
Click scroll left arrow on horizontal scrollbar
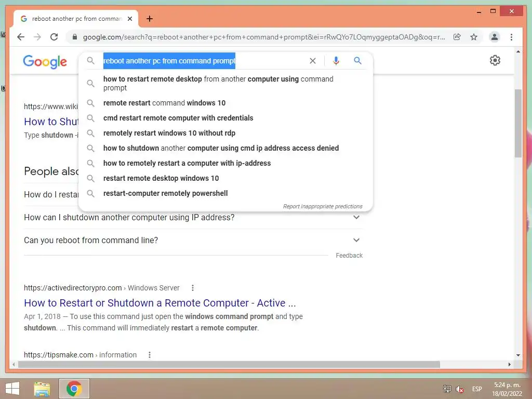pyautogui.click(x=14, y=364)
